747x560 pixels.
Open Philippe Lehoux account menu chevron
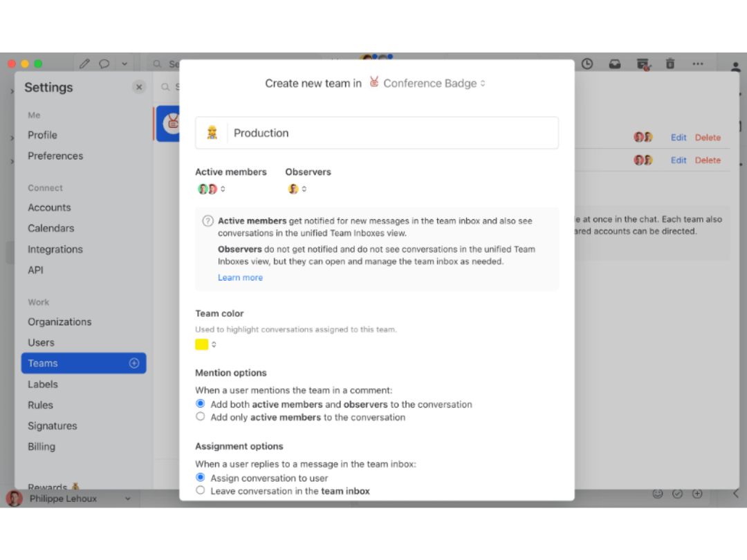128,498
